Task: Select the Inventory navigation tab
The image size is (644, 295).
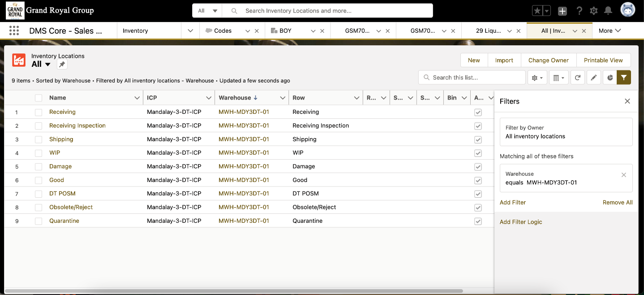Action: point(135,31)
